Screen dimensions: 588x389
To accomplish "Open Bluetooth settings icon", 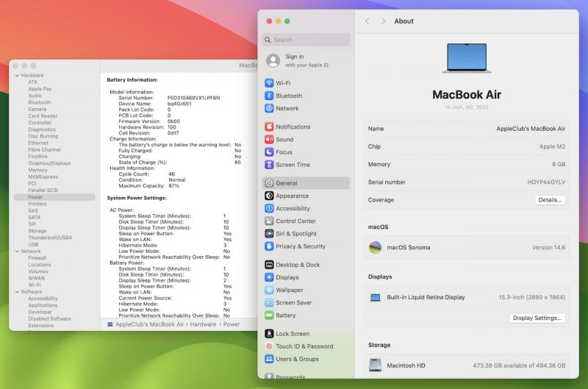I will [269, 96].
